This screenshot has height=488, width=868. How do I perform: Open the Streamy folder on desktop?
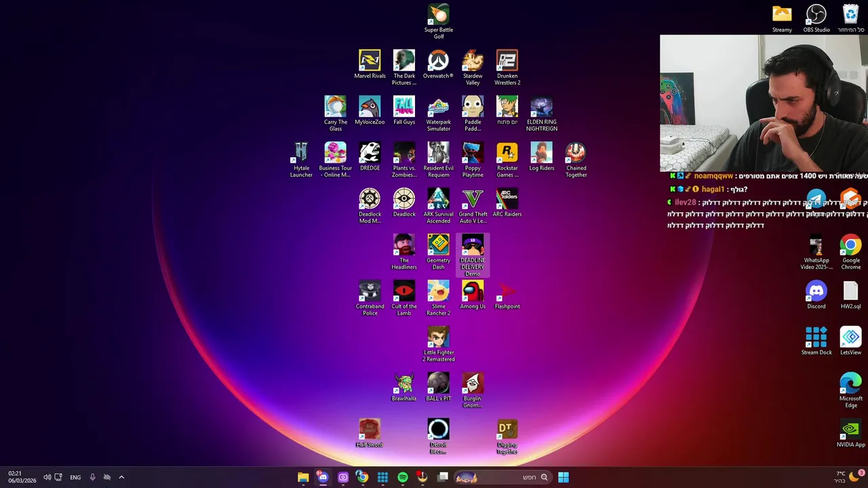coord(782,18)
